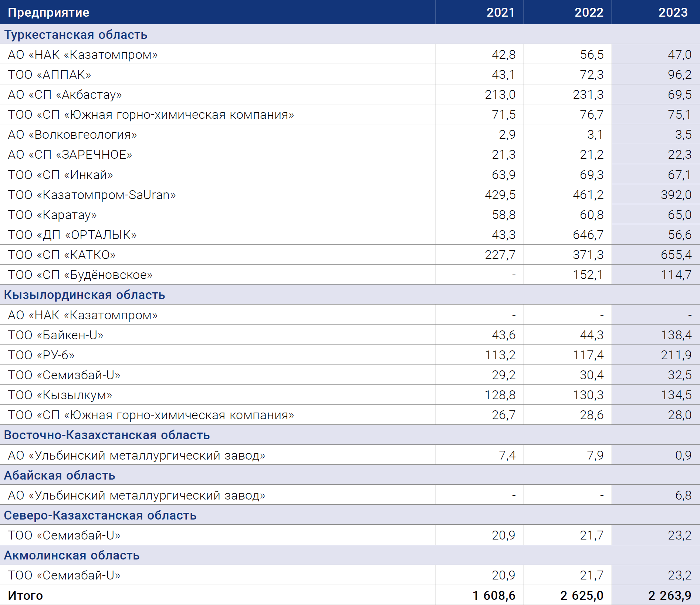Click the value 429,5 for Казатомпром-SaUran
Viewport: 700px width, 605px height.
click(500, 195)
